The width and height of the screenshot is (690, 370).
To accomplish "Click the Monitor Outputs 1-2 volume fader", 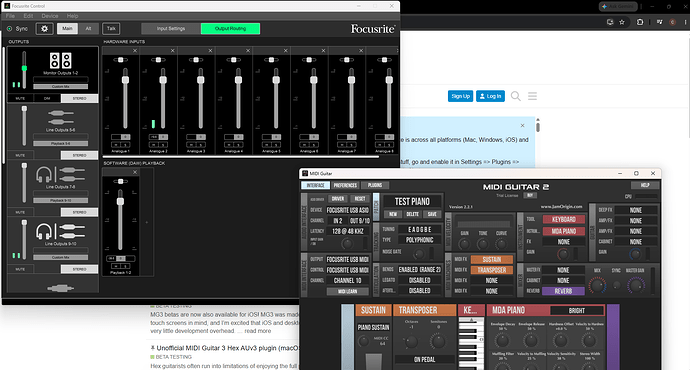I will tap(24, 68).
